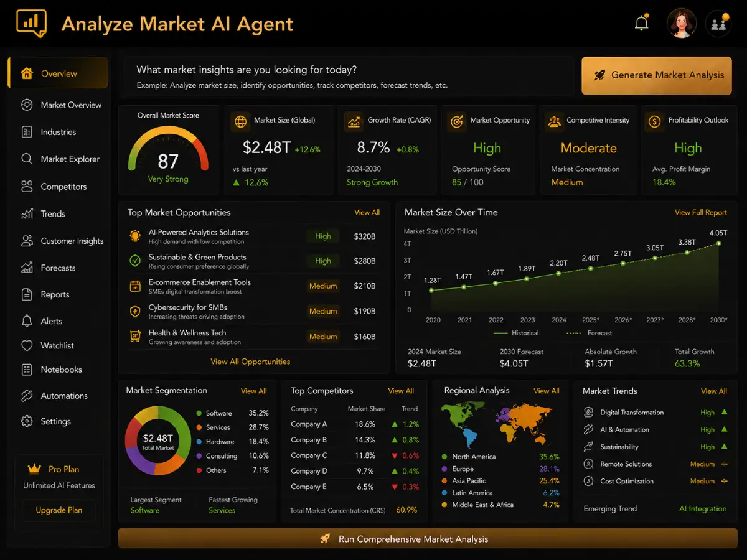
Task: Click the $2.48T Total Market donut center
Action: [157, 442]
